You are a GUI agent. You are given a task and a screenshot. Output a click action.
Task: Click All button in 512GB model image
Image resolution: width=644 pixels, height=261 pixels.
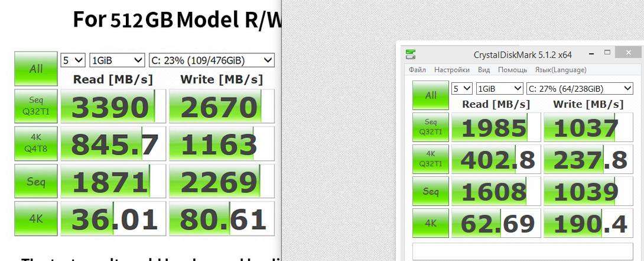click(35, 69)
